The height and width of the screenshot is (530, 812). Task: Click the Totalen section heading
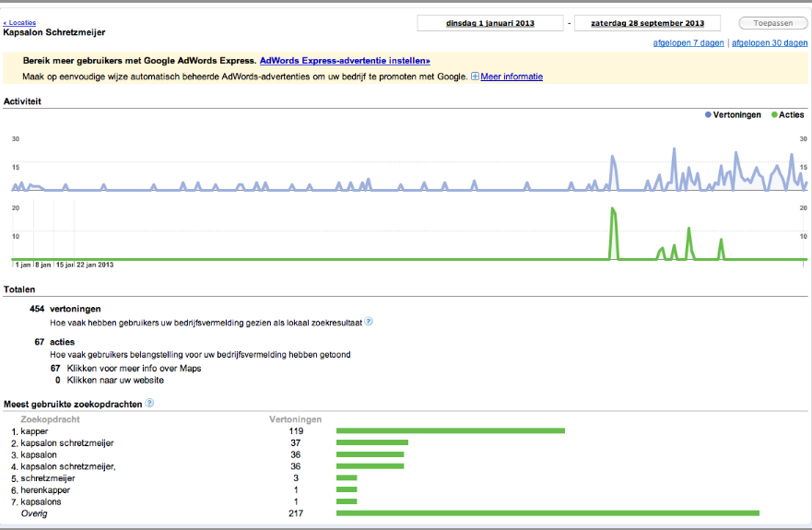tap(19, 289)
